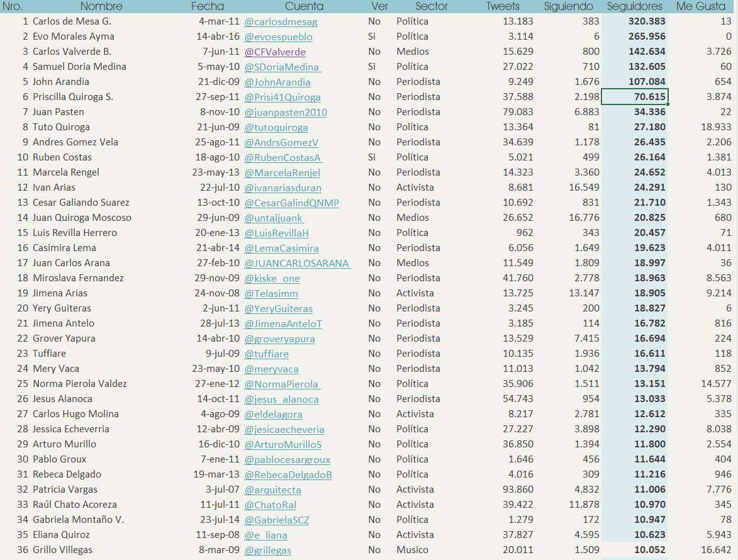Open the @tutoquiroga link
Viewport: 738px width, 560px height.
pos(276,127)
